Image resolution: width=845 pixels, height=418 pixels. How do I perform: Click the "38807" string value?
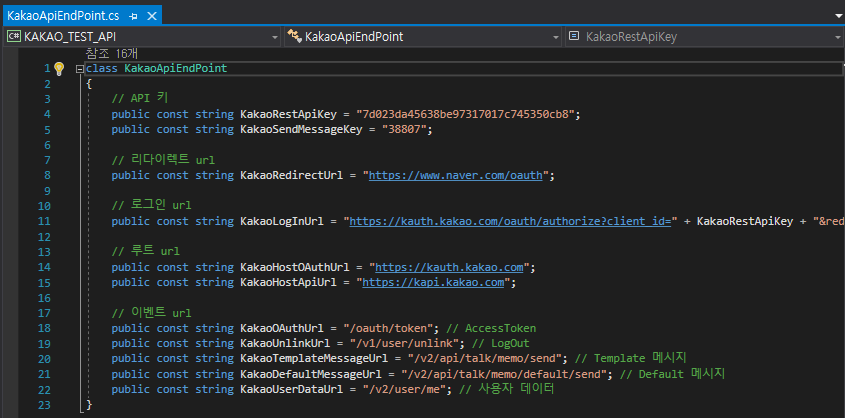[x=404, y=129]
